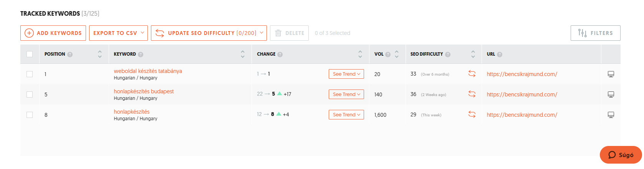Expand the Update SEO Difficulty dropdown
Image resolution: width=644 pixels, height=169 pixels.
[209, 33]
